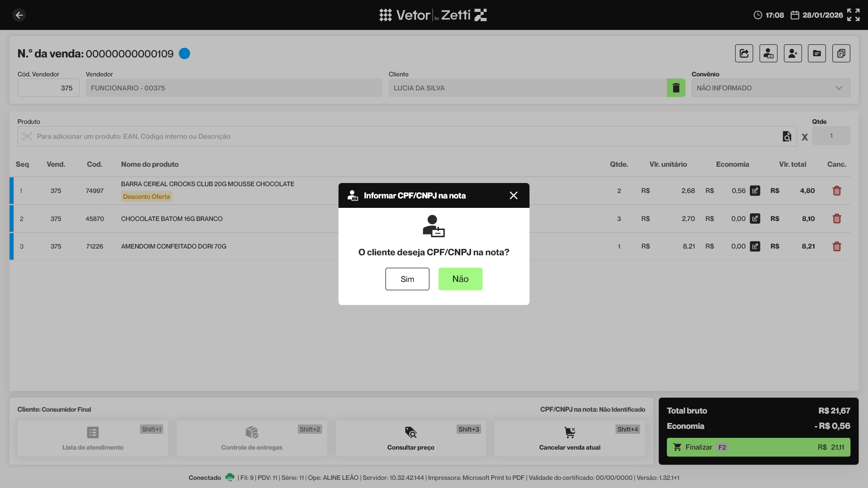This screenshot has width=868, height=488.
Task: Click the copy documents icon
Action: pyautogui.click(x=841, y=53)
